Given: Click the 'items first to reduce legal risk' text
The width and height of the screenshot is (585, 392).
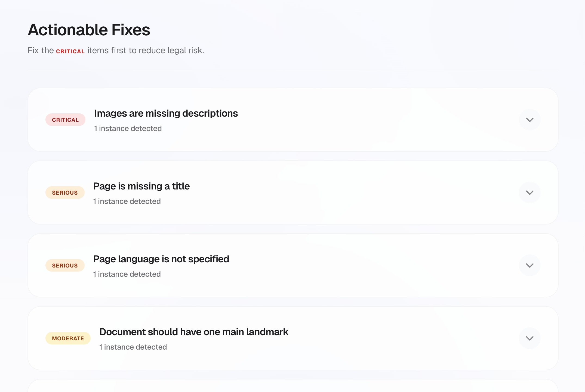Looking at the screenshot, I should [146, 51].
